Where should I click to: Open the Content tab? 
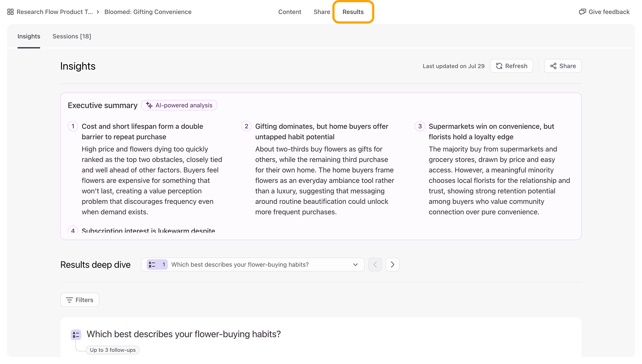(x=290, y=12)
